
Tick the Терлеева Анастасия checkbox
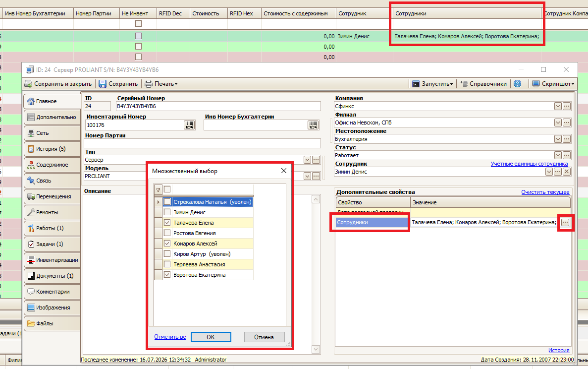click(167, 264)
